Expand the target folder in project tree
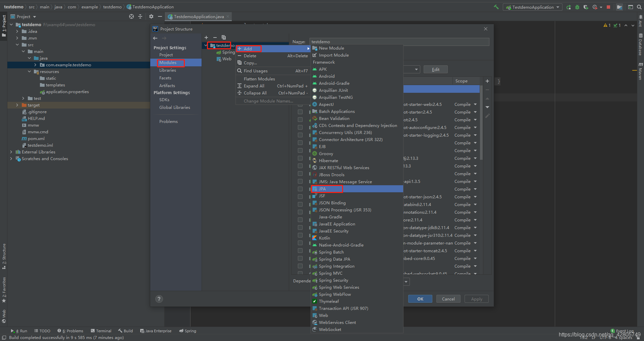Image resolution: width=644 pixels, height=341 pixels. click(17, 105)
